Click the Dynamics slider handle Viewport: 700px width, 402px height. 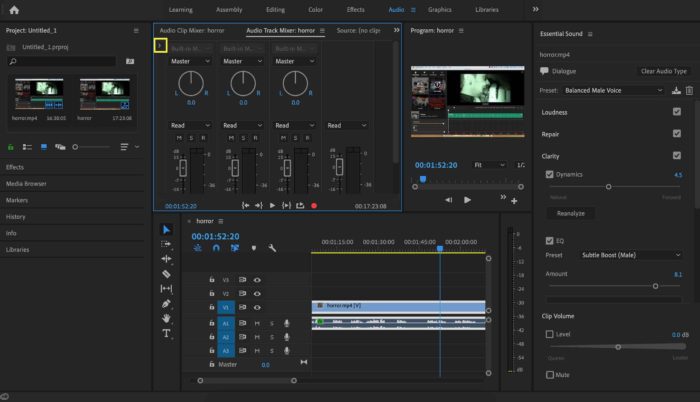coord(609,186)
